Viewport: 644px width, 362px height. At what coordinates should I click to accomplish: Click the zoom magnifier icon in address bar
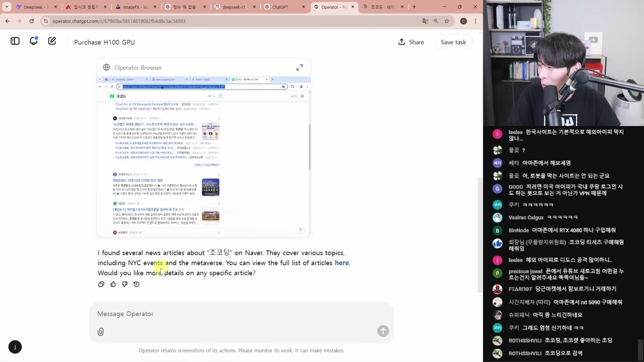436,21
